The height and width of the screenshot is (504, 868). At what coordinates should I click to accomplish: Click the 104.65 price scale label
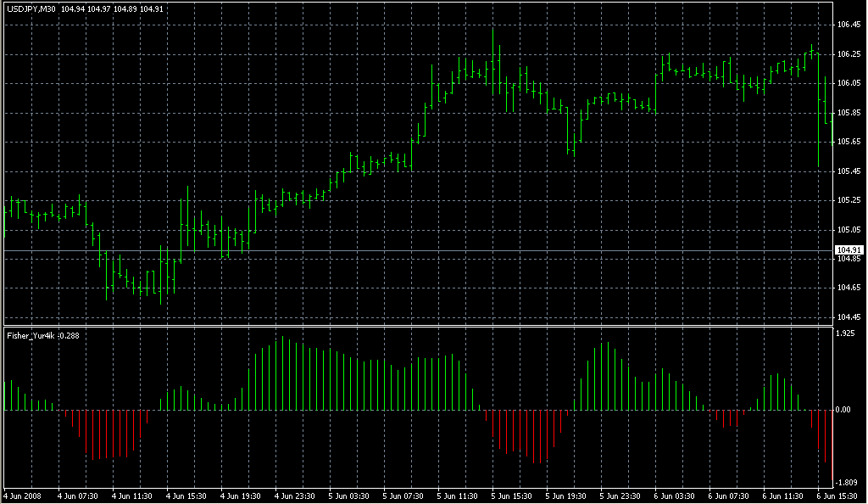coord(849,288)
